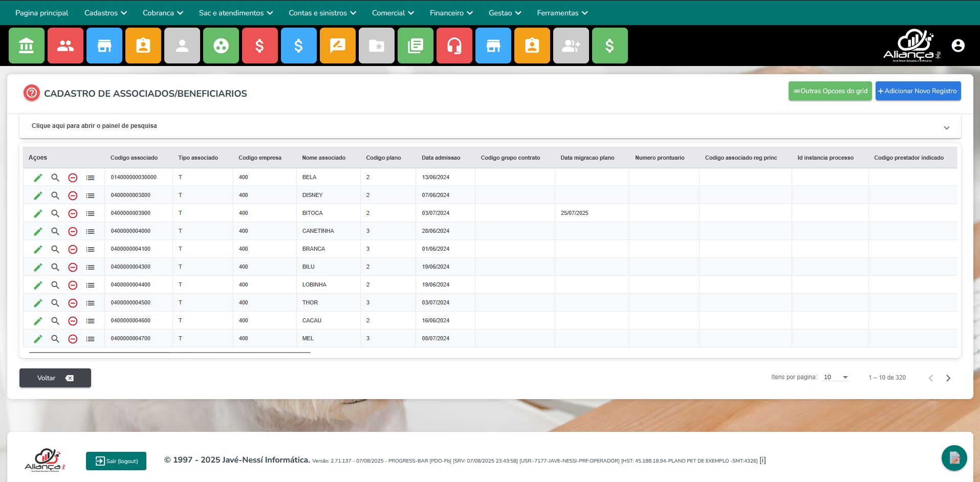Click the gray starred folder toolbar icon
This screenshot has height=482, width=980.
point(377,46)
